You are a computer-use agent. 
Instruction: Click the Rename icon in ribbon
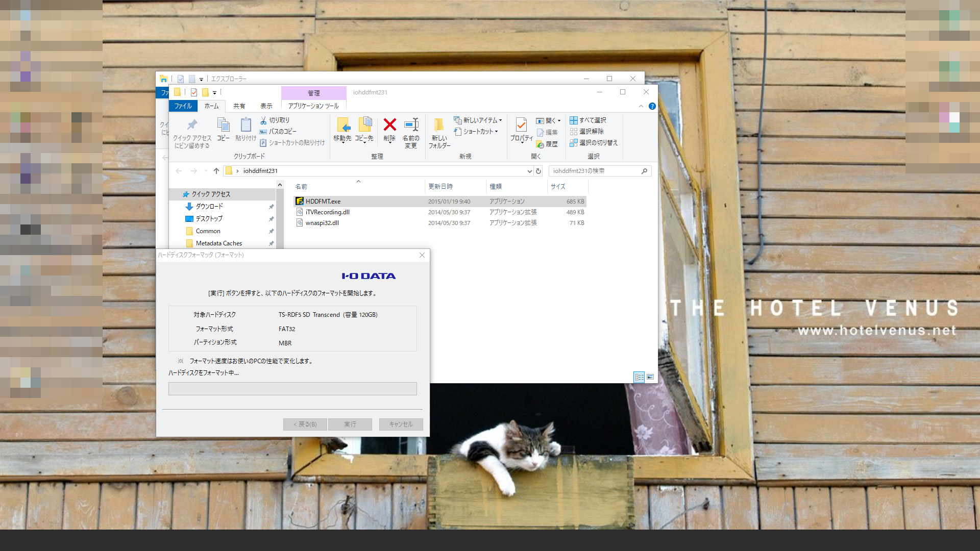[411, 125]
